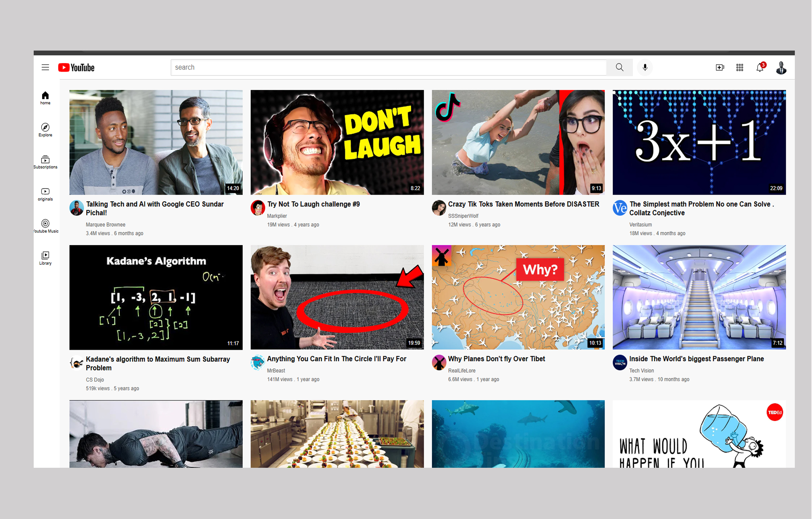812x519 pixels.
Task: Open the Markplier channel link
Action: pos(277,216)
